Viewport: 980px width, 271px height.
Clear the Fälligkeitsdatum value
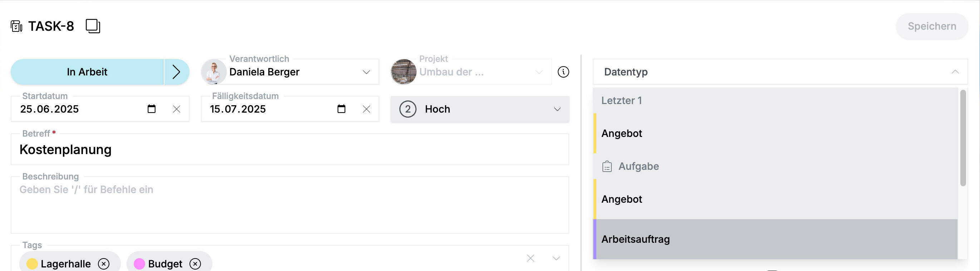[x=366, y=109]
